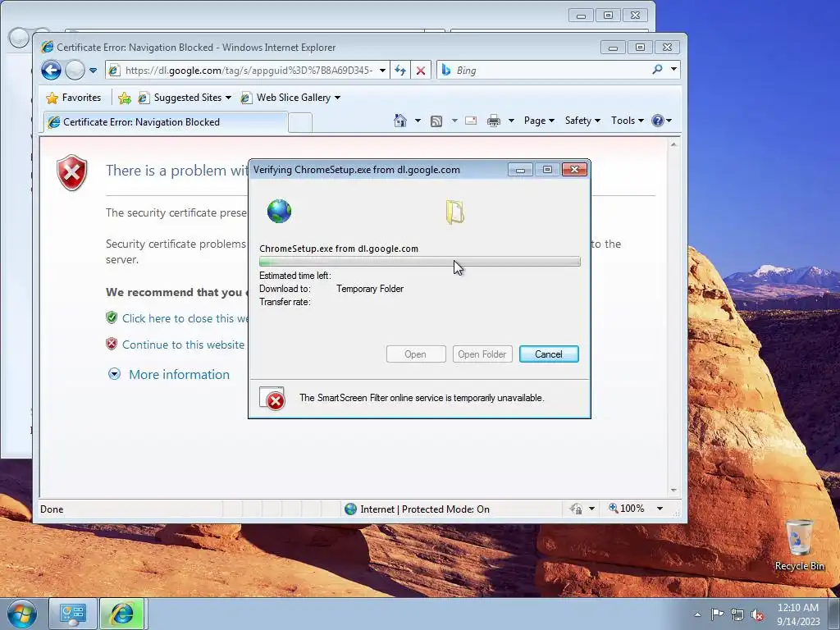
Task: Open the Feeds dropdown arrow
Action: point(454,121)
